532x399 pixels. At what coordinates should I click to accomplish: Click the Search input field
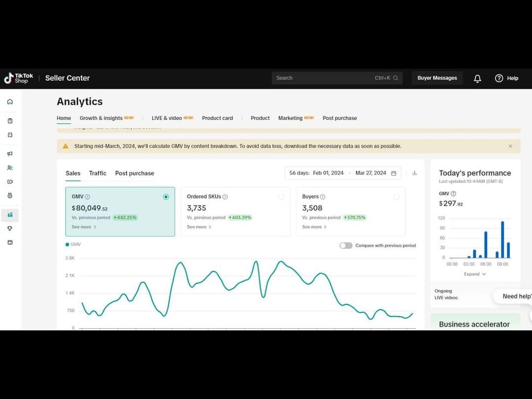tap(337, 78)
